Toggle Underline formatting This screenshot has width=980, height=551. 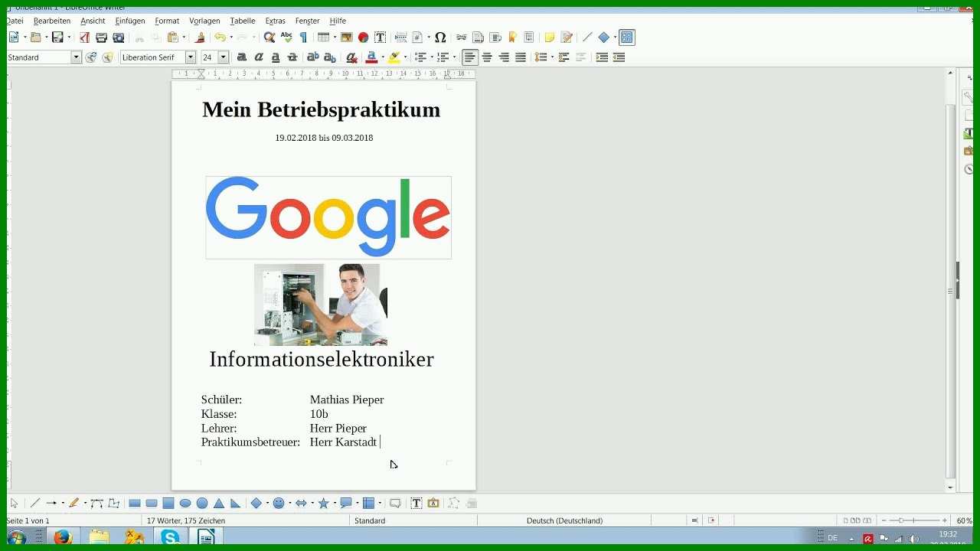[x=276, y=57]
